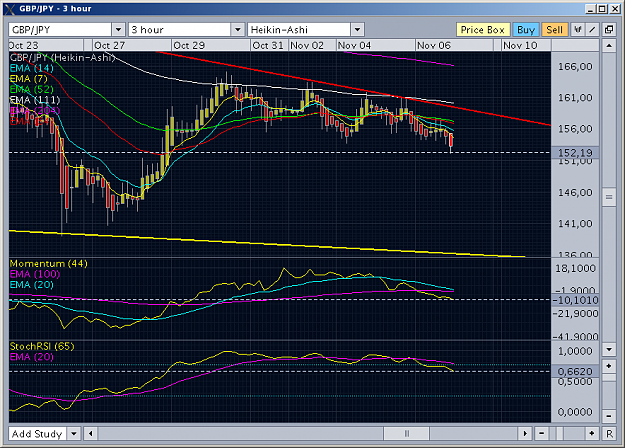Click the blue Buy button
625x448 pixels.
tap(526, 30)
